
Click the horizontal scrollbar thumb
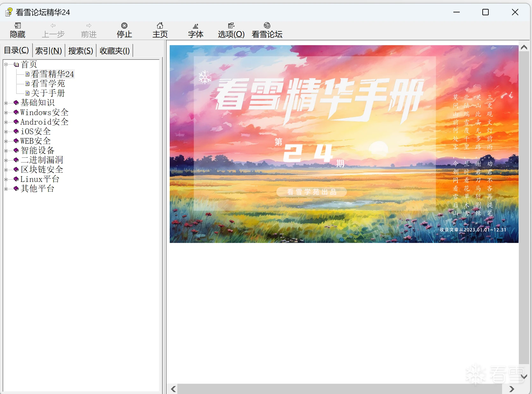pos(340,389)
